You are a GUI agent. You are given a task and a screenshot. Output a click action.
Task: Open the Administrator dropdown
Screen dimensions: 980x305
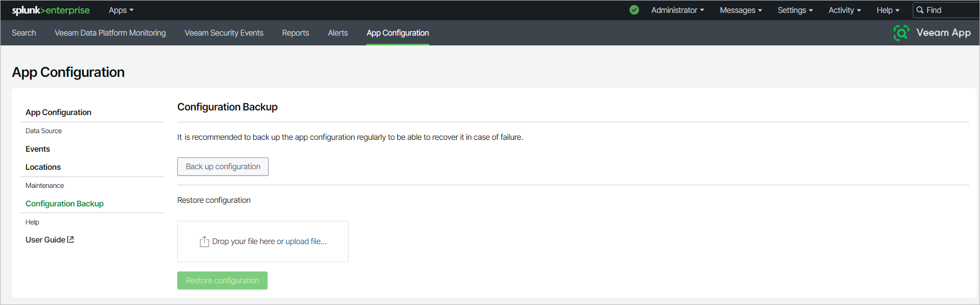(x=677, y=10)
